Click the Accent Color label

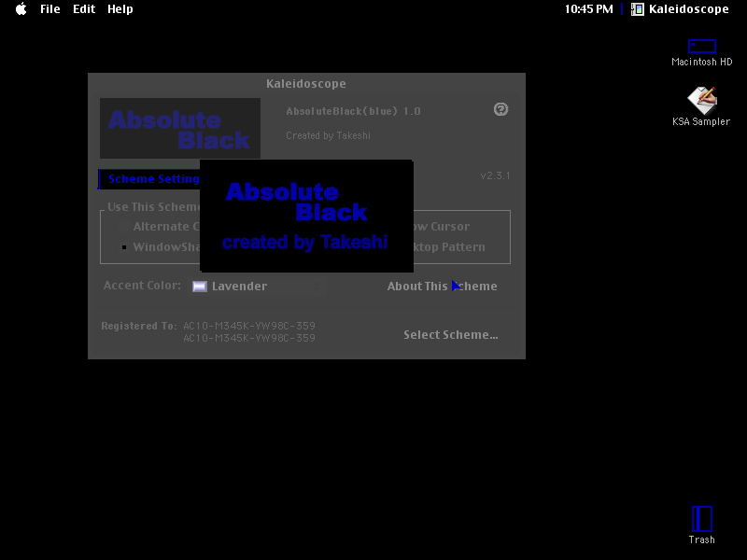tap(142, 286)
